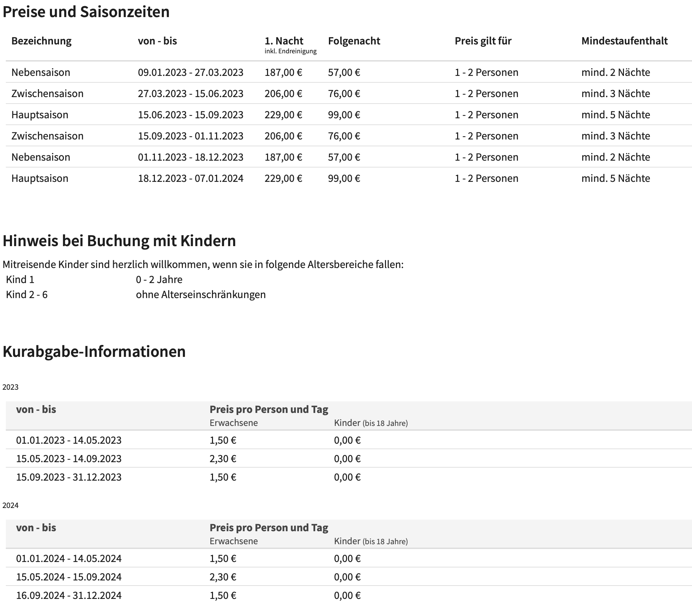The height and width of the screenshot is (616, 692).
Task: Click the 'Preise und Saisonzeiten' heading
Action: (x=86, y=12)
